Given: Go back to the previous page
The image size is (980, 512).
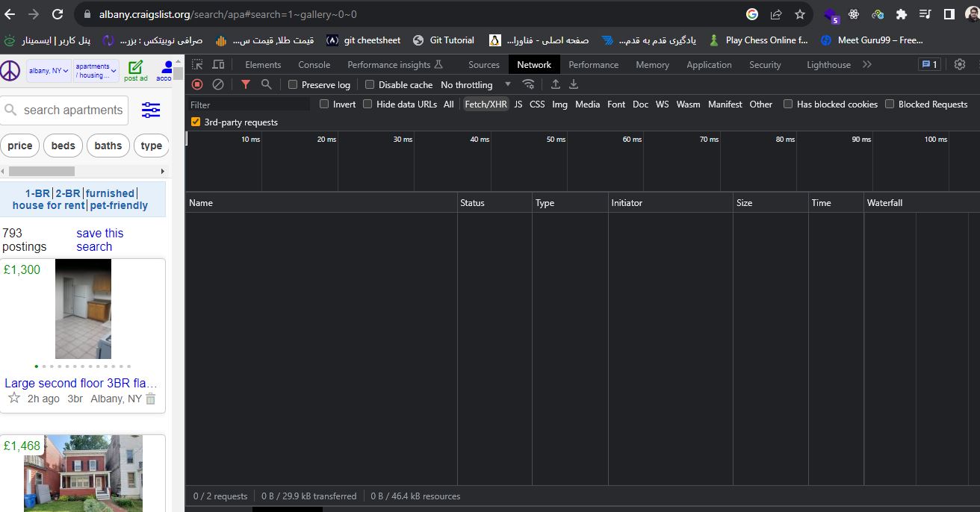Looking at the screenshot, I should tap(10, 14).
